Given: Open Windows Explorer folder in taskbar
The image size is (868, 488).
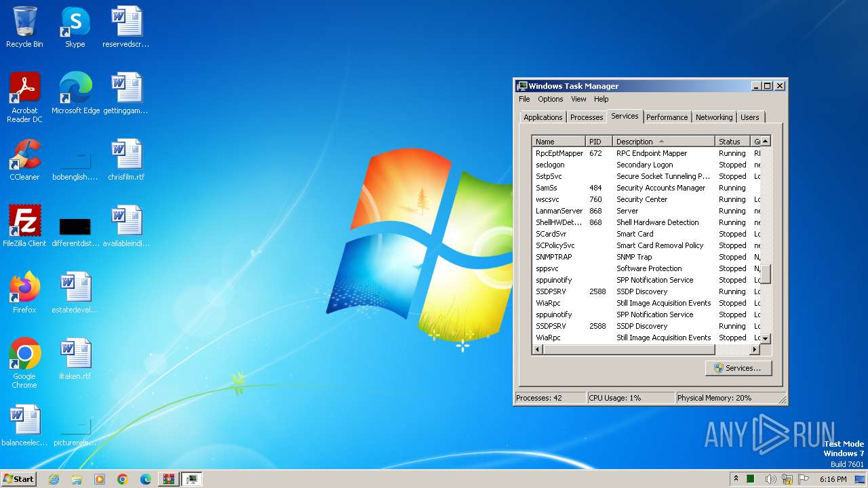Looking at the screenshot, I should pos(77,479).
